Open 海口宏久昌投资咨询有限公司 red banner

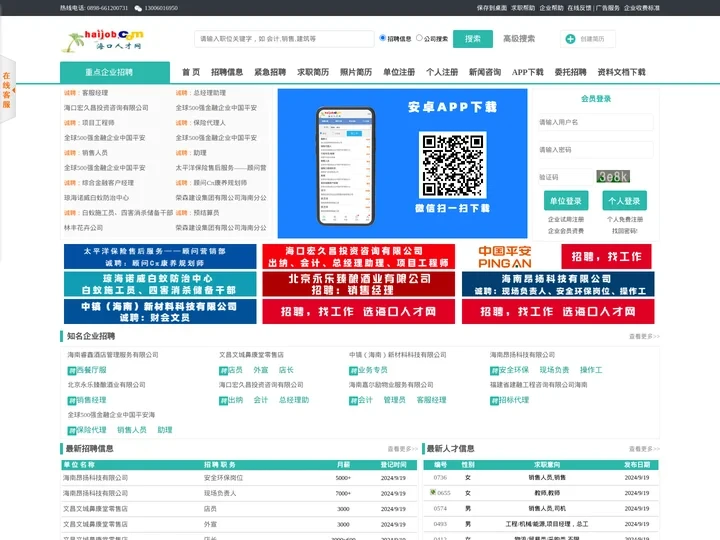359,257
